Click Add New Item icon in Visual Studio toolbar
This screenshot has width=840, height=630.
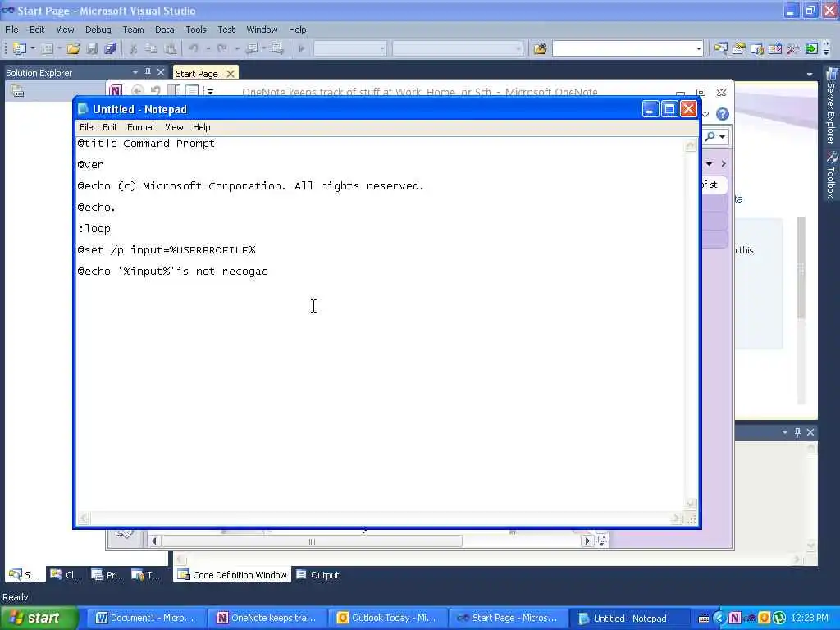tap(47, 48)
